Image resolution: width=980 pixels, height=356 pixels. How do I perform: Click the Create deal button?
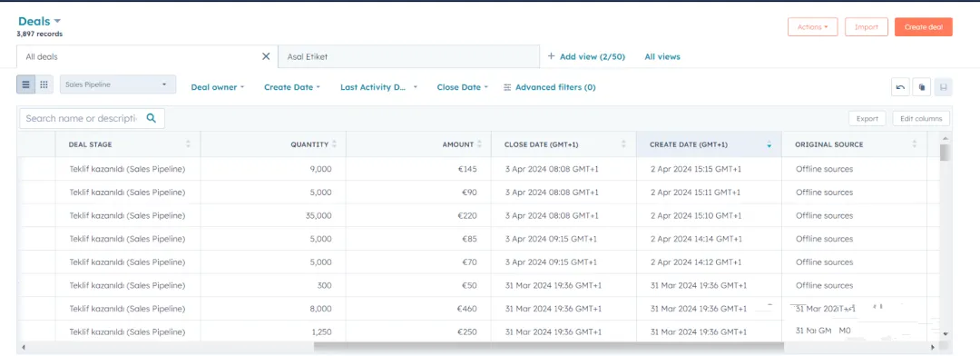(x=923, y=27)
